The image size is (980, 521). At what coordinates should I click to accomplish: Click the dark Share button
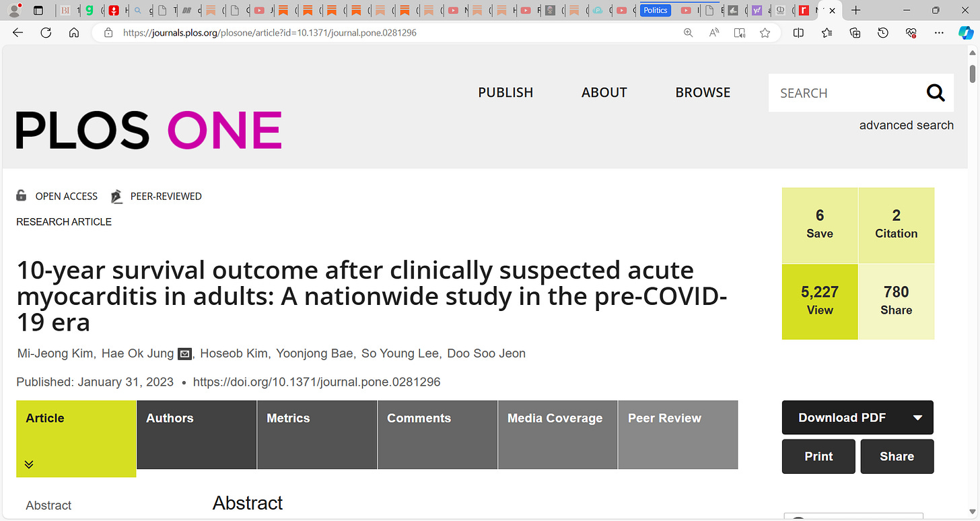(x=897, y=456)
